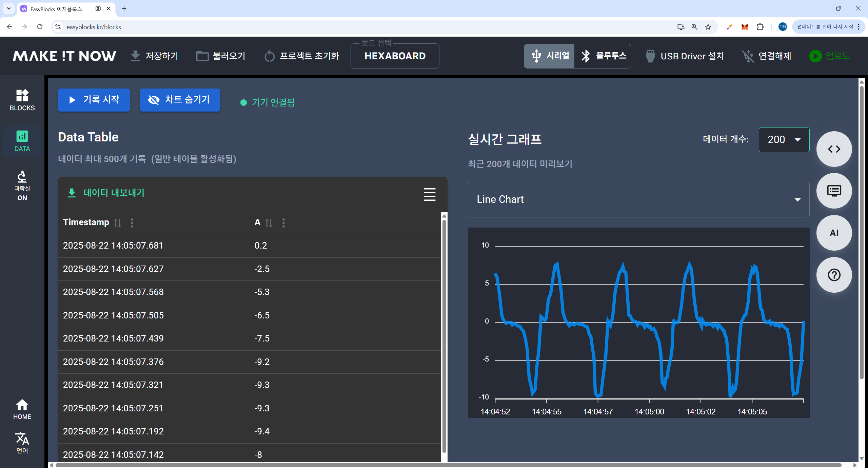Hide the chart with 차트 숨기기
Image resolution: width=868 pixels, height=468 pixels.
pos(180,100)
